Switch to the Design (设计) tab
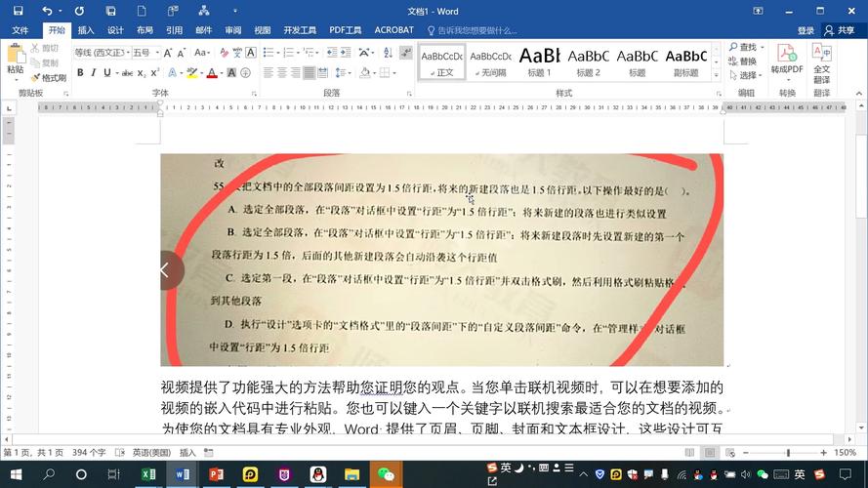The height and width of the screenshot is (488, 868). click(115, 30)
